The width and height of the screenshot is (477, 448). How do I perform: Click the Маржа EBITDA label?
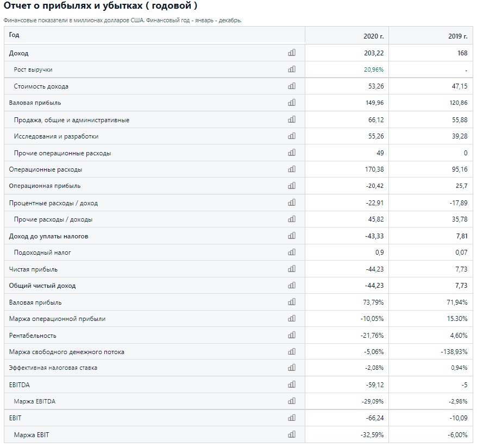pyautogui.click(x=35, y=401)
